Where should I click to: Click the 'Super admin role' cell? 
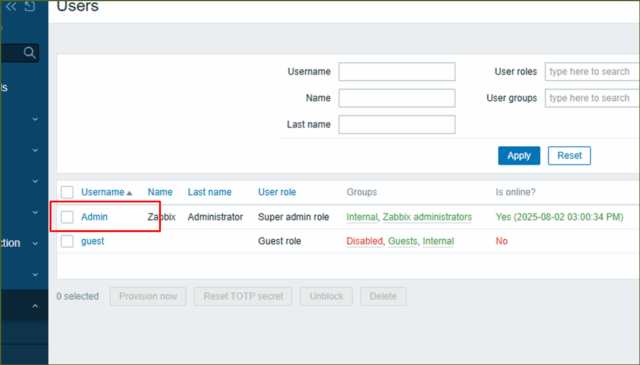pyautogui.click(x=293, y=217)
